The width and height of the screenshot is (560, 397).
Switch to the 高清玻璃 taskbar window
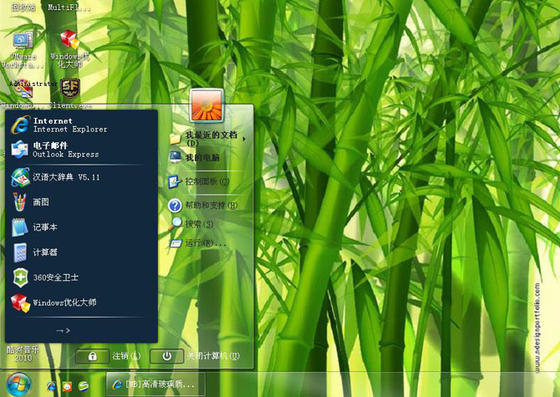(x=155, y=384)
